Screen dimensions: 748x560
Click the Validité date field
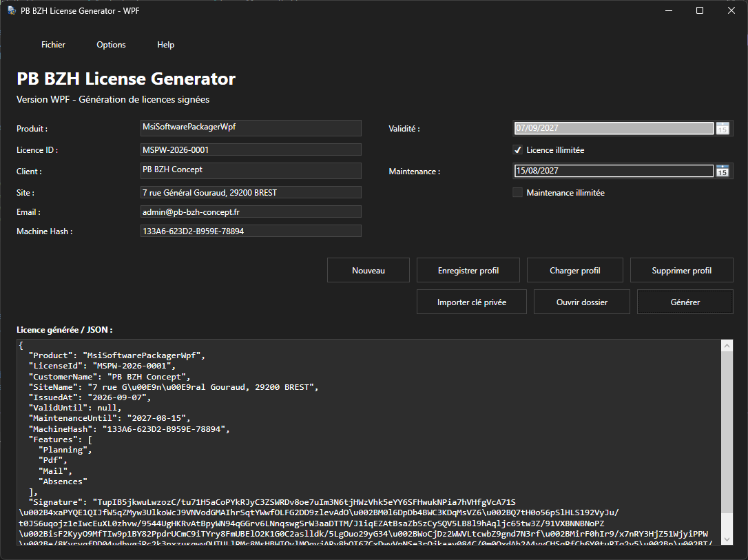[614, 128]
